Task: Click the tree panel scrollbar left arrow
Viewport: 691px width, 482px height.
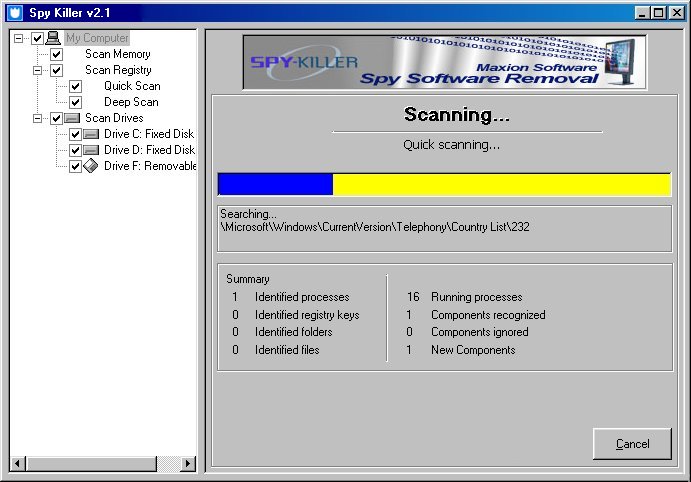Action: [x=18, y=463]
